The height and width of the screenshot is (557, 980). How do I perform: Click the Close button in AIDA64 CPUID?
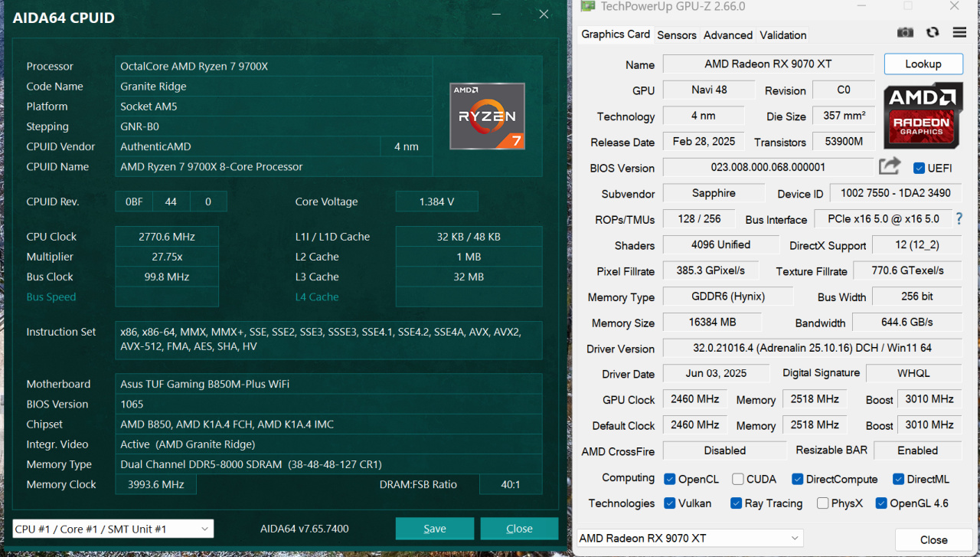click(520, 529)
